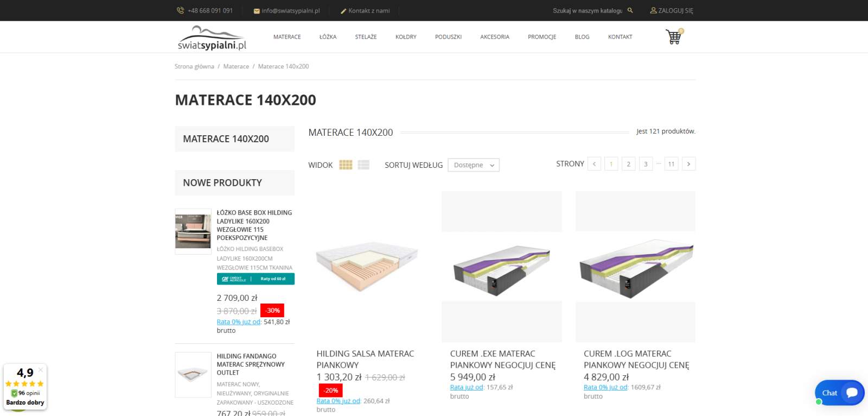Open Hilding Fandango mattress thumbnail
Viewport: 868px width, 416px height.
pos(193,375)
